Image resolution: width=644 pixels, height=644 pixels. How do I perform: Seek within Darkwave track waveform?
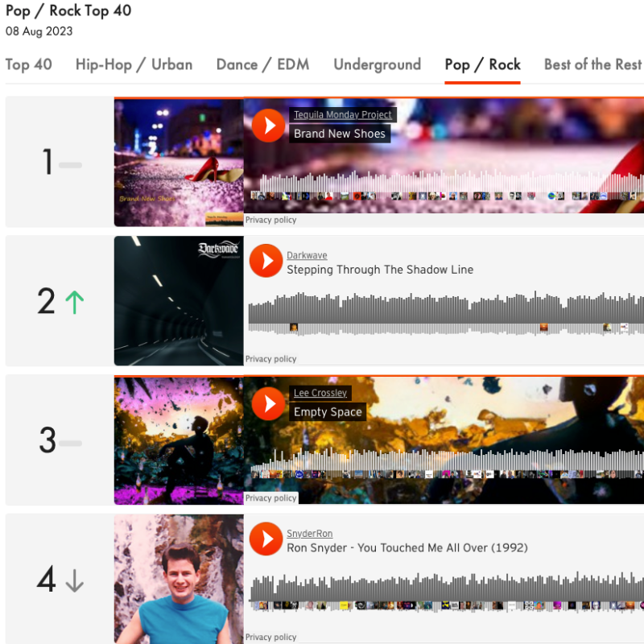[446, 314]
